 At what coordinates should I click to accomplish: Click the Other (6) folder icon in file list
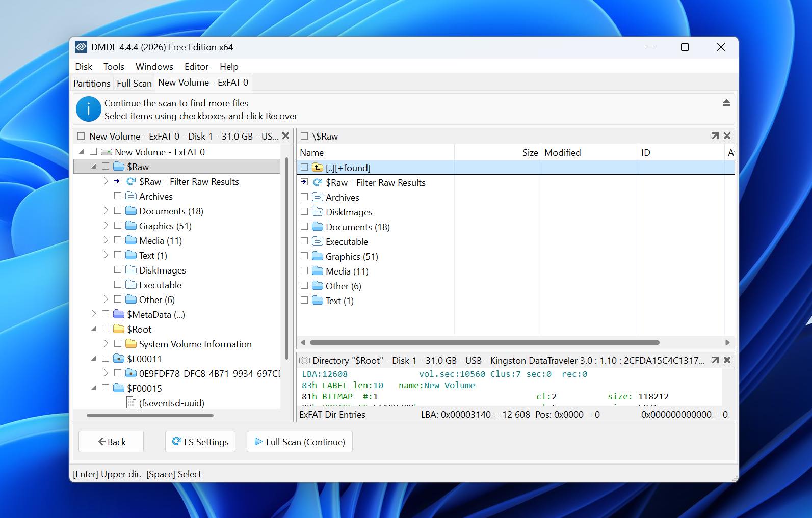click(318, 286)
